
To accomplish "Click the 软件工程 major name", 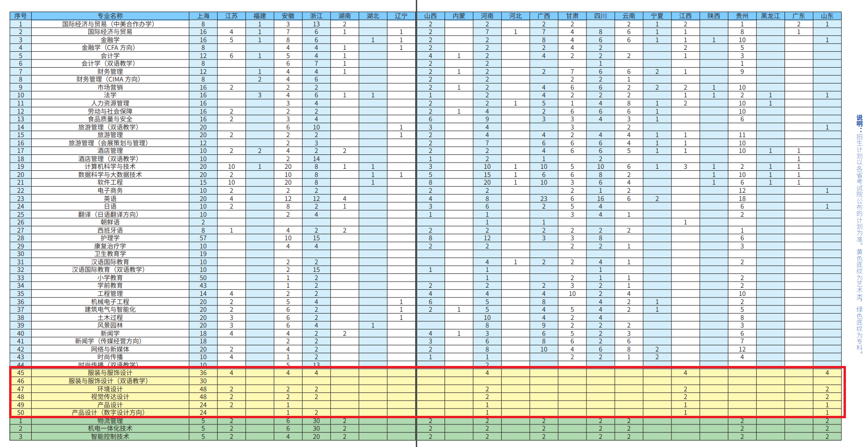I will click(110, 182).
